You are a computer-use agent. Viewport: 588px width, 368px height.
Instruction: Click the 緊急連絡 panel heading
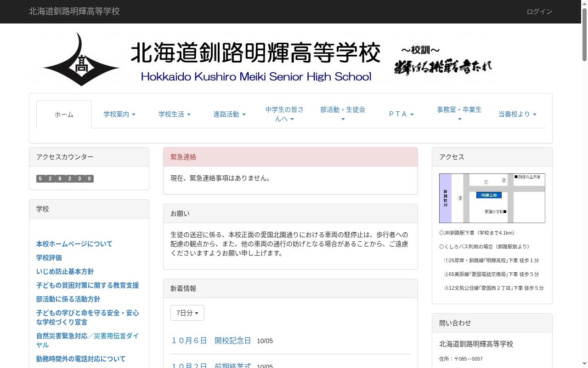click(290, 157)
